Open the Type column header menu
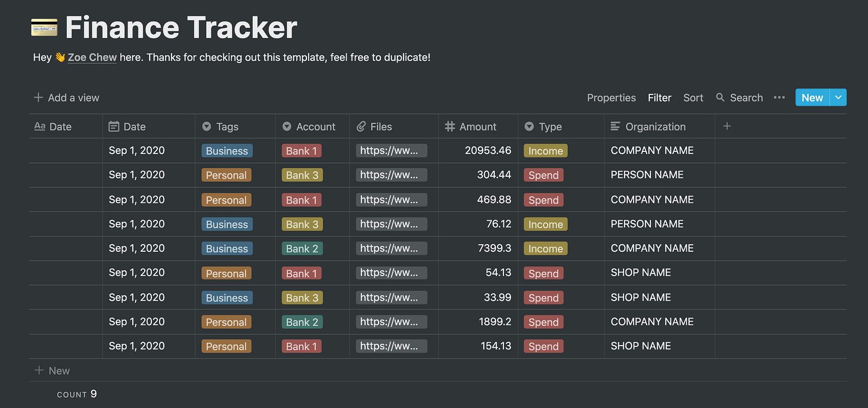This screenshot has width=868, height=408. [x=550, y=126]
